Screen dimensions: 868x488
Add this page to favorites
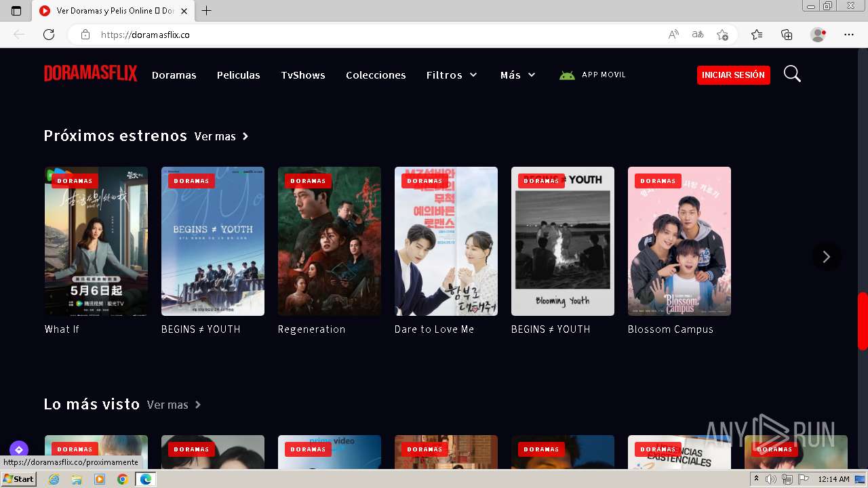coord(722,35)
